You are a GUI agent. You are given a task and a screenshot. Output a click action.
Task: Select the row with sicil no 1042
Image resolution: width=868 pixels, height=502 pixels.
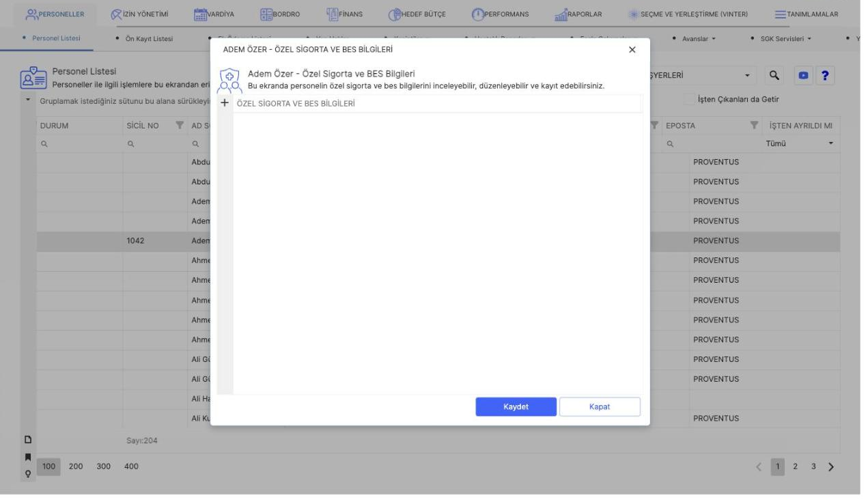coord(438,241)
